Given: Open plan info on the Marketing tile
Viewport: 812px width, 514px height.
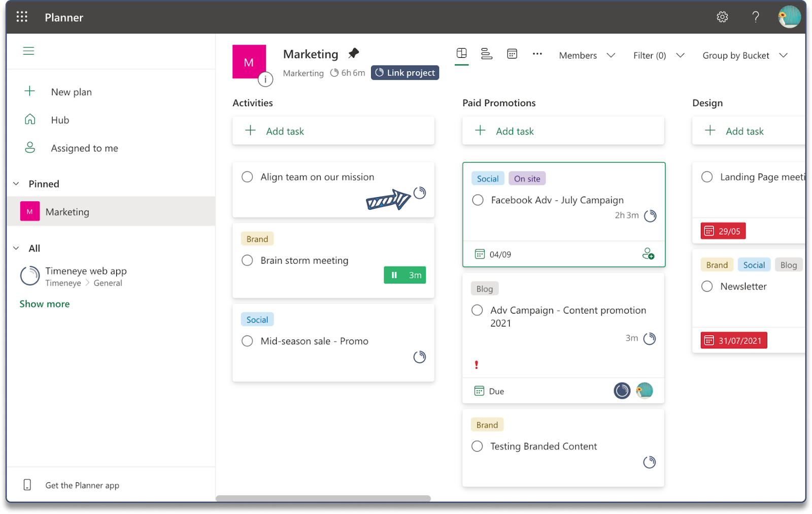Looking at the screenshot, I should pos(265,79).
